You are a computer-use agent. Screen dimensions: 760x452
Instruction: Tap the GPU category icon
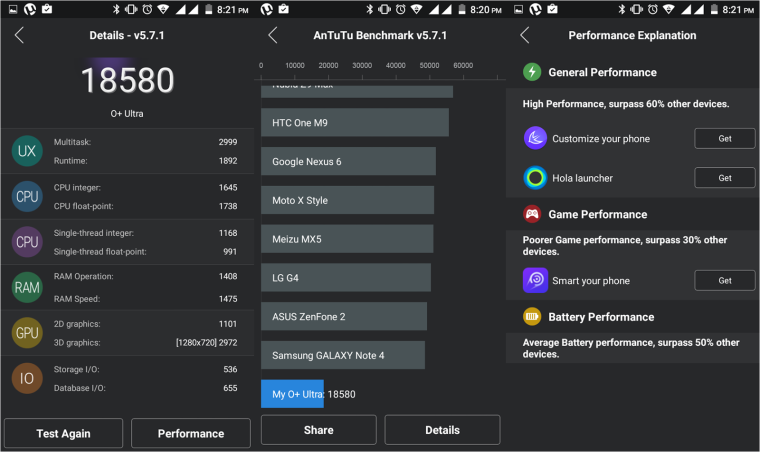pyautogui.click(x=27, y=332)
